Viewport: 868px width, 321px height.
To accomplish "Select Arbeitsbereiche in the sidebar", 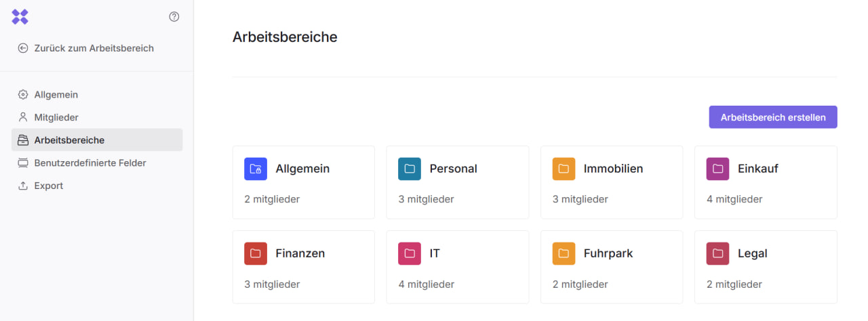I will (69, 140).
